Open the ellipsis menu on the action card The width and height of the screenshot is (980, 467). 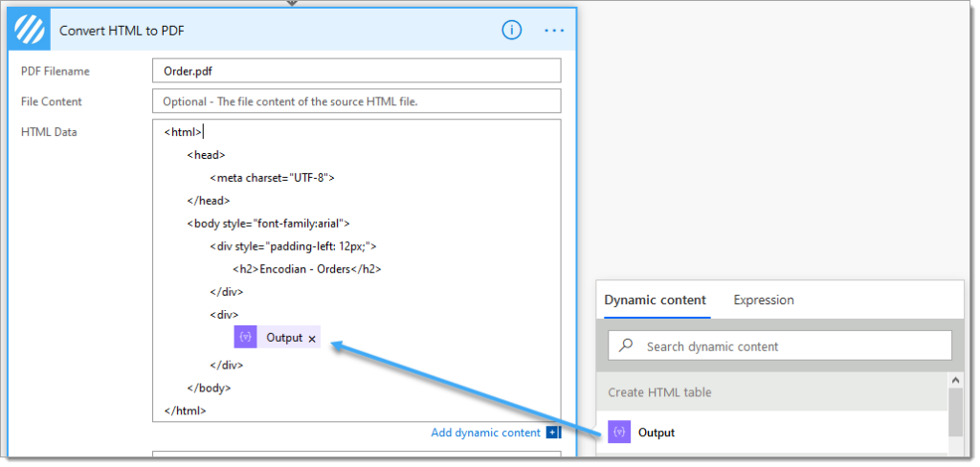(554, 30)
